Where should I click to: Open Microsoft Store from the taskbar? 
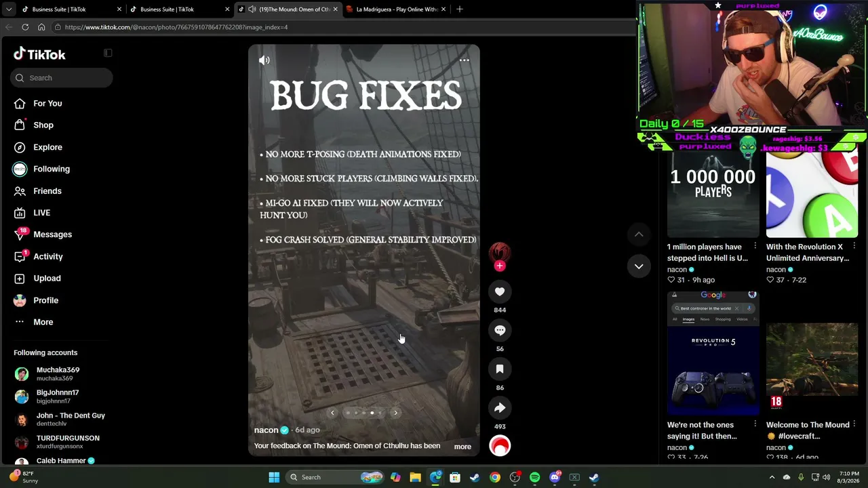455,477
